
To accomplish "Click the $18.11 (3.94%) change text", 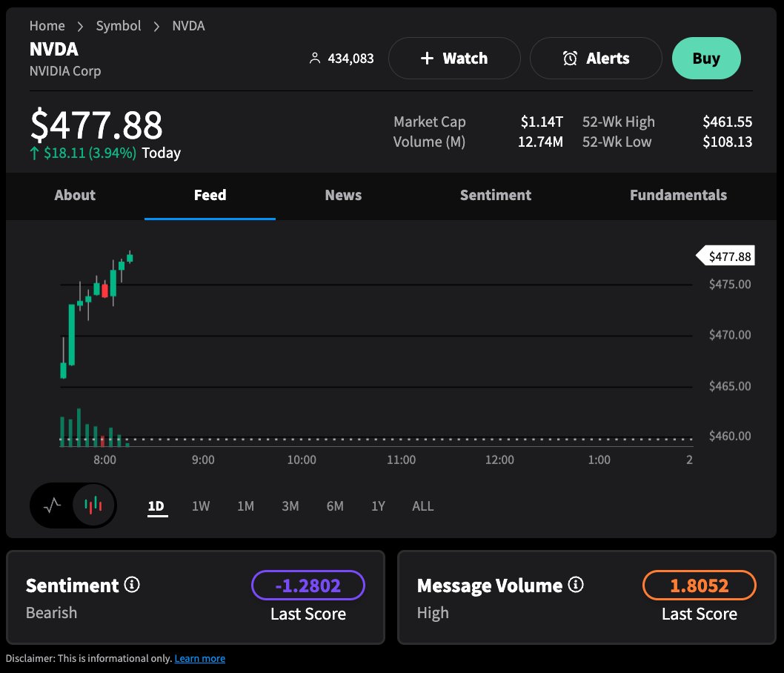I will (90, 153).
